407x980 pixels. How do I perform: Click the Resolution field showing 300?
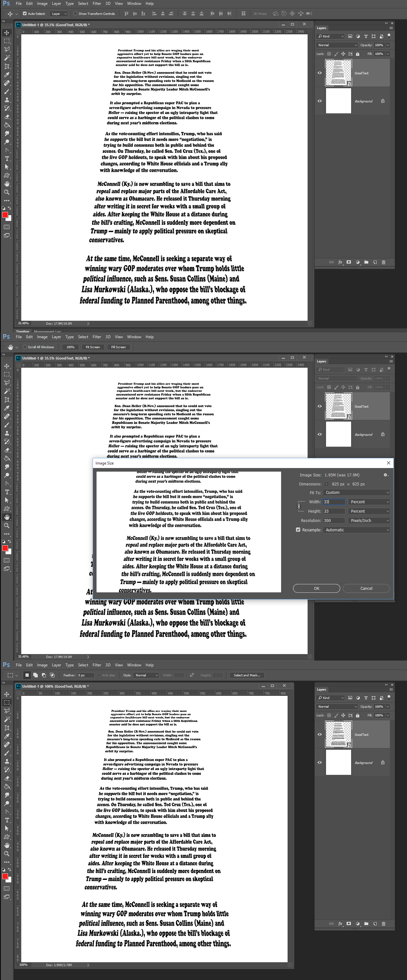(334, 520)
